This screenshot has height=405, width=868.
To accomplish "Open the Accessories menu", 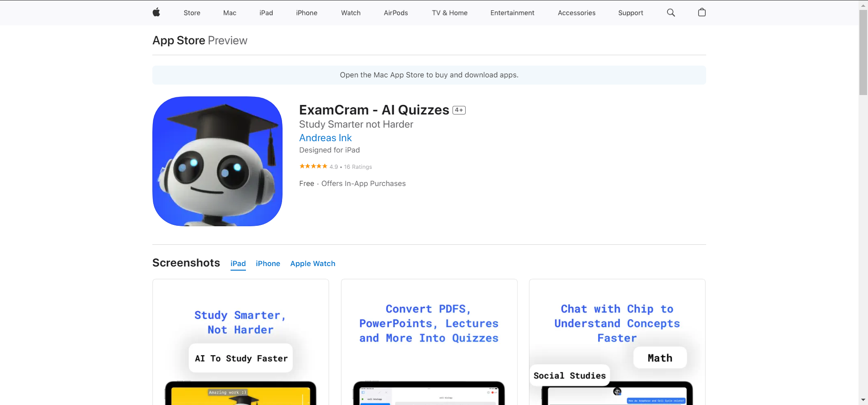I will (576, 13).
